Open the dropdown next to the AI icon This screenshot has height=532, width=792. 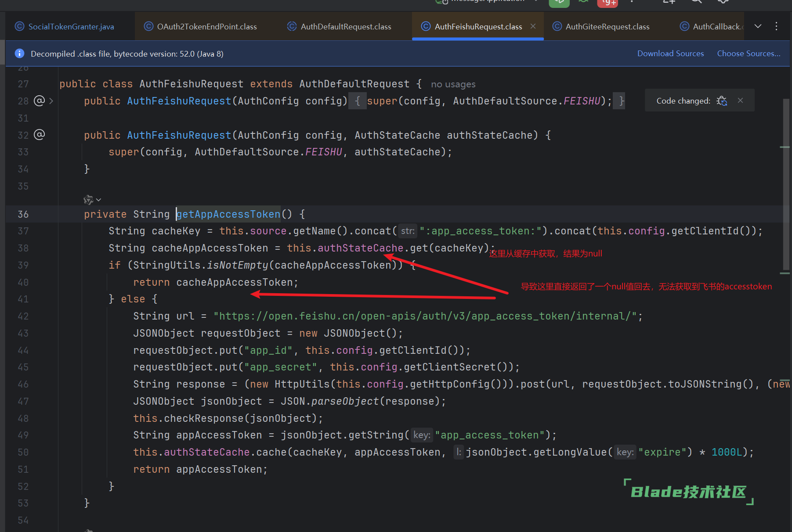pyautogui.click(x=98, y=200)
